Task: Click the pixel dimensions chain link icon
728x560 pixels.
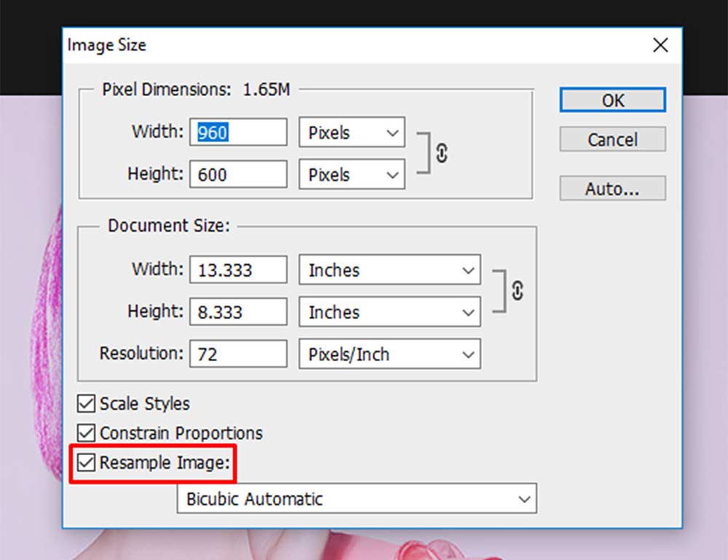Action: tap(442, 153)
